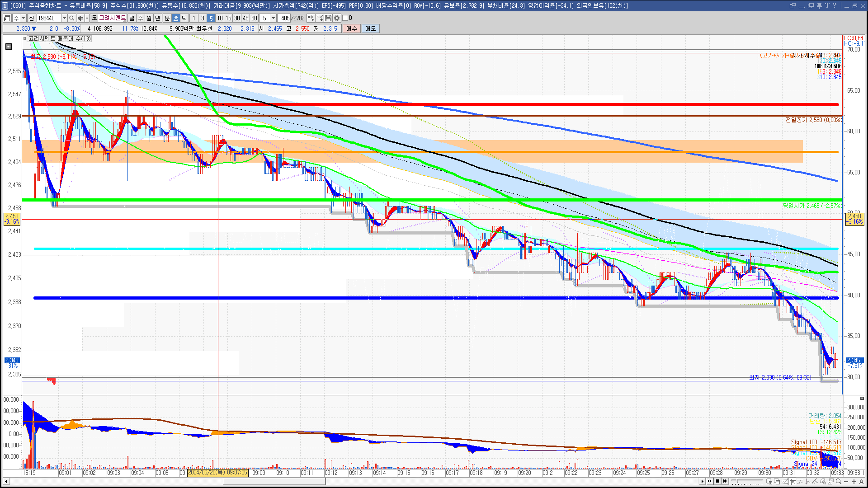Click the auto-scale A icon
This screenshot has width=868, height=488.
coord(862,481)
